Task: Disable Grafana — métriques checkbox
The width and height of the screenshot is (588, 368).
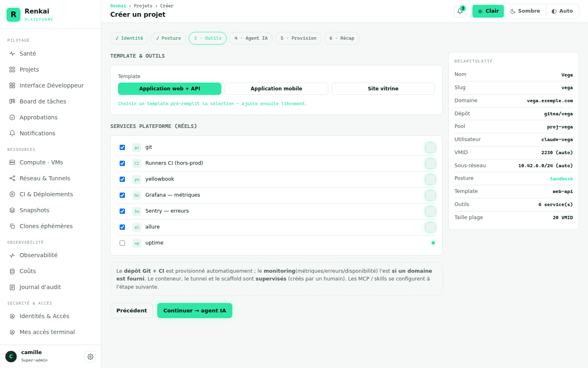Action: (x=122, y=195)
